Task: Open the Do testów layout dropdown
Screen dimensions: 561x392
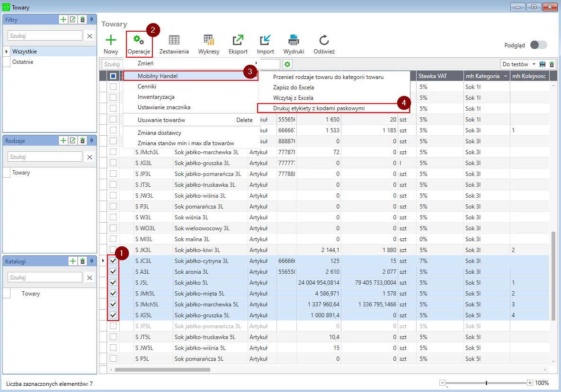Action: (534, 64)
